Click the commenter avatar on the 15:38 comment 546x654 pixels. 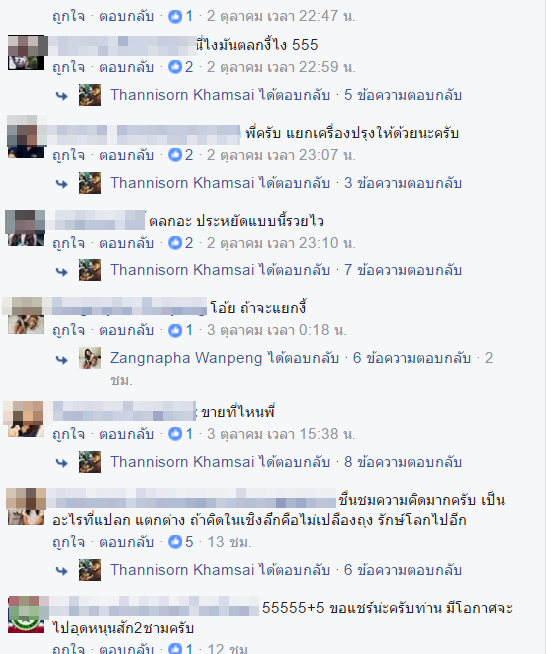(x=26, y=419)
